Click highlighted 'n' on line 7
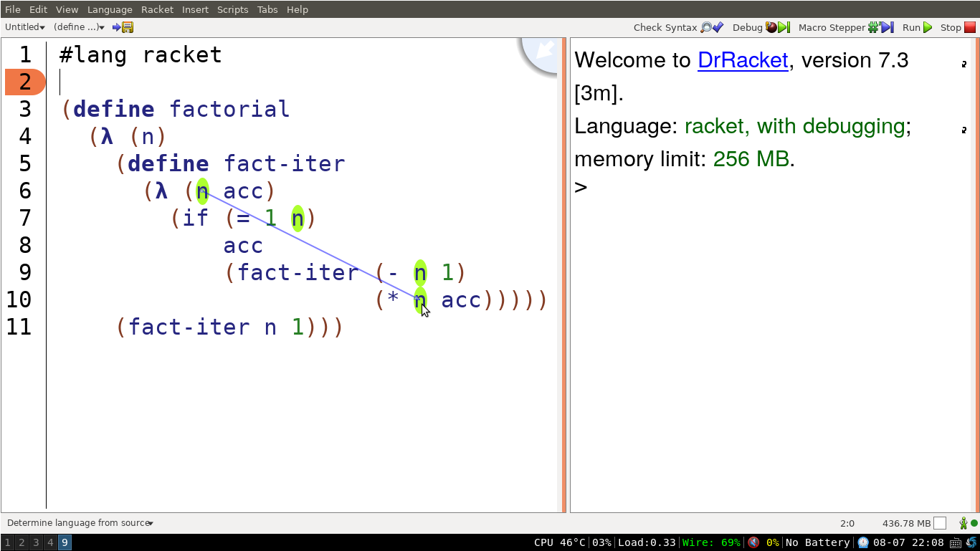 point(298,219)
